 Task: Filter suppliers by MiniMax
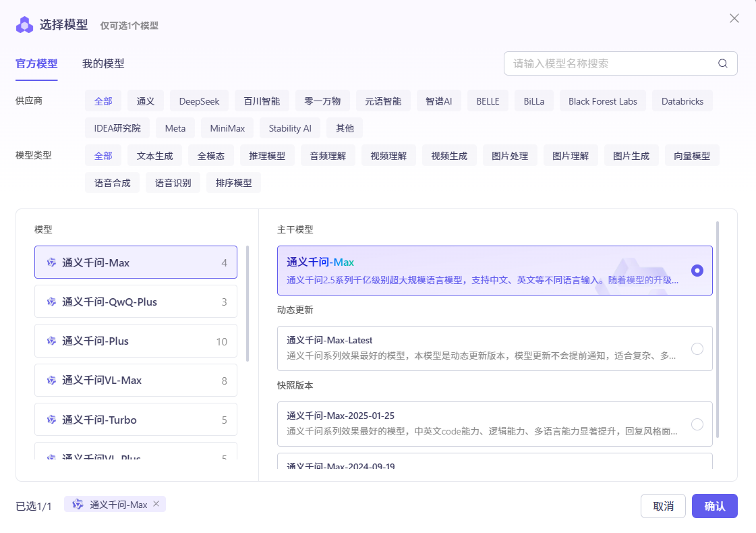(227, 128)
